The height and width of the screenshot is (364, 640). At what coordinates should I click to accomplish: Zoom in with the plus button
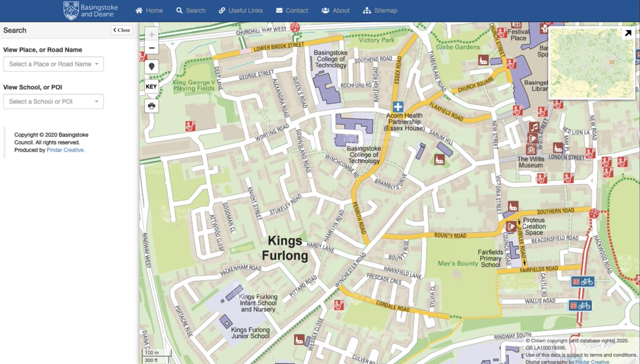tap(152, 35)
